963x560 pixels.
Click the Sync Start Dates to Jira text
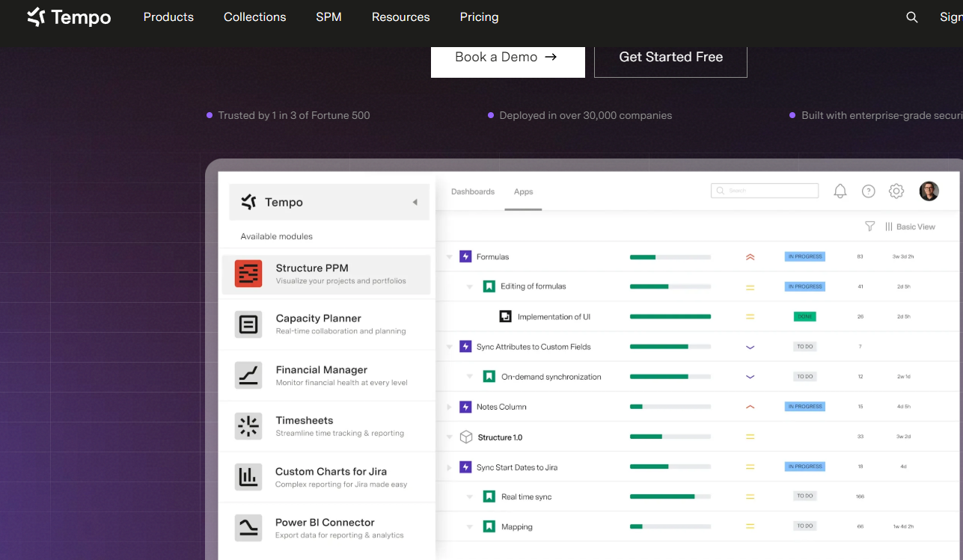(517, 467)
